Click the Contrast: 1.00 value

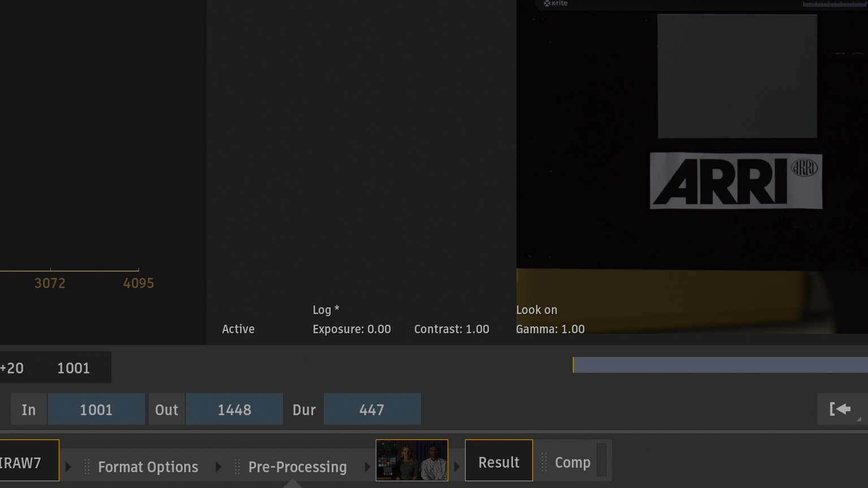452,329
